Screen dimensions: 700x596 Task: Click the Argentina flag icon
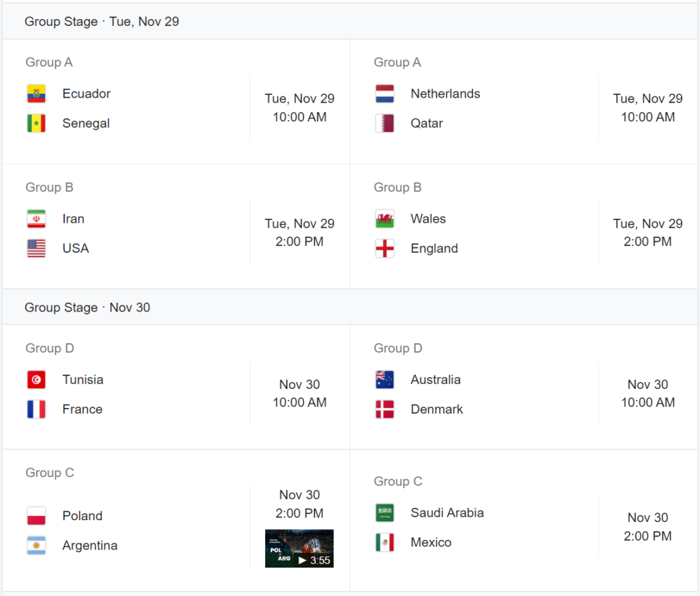[x=36, y=545]
